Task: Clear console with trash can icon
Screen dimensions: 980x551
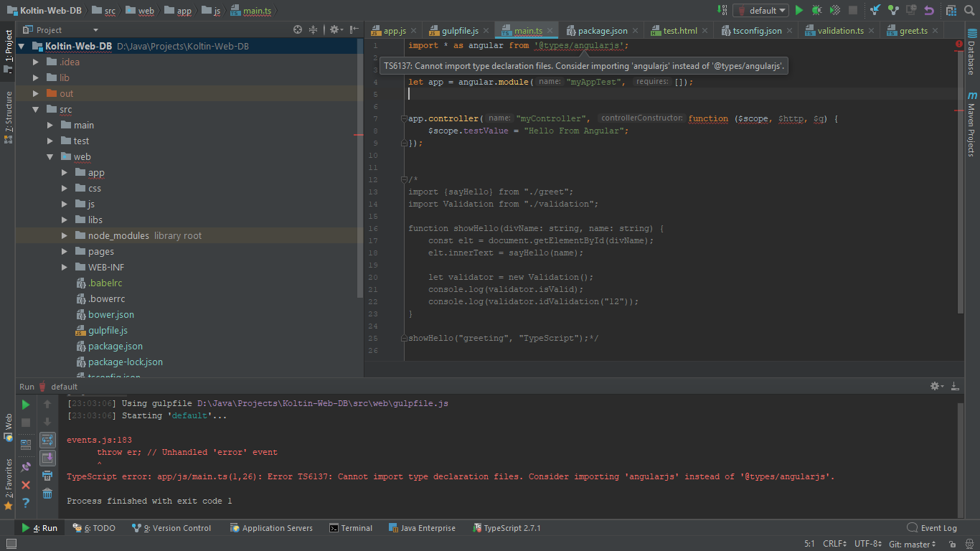Action: click(x=47, y=494)
